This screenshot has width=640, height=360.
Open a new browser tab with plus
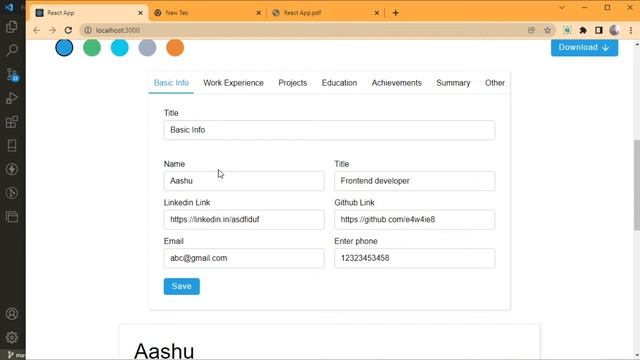click(x=395, y=13)
